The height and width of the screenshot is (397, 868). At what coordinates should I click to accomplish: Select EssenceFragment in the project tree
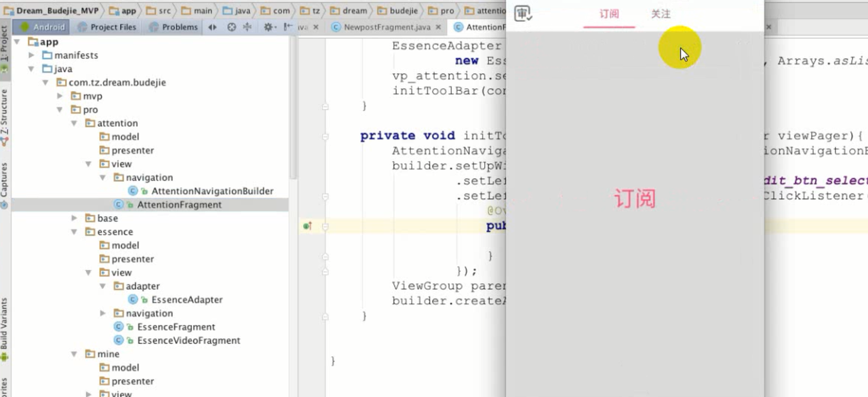(x=176, y=326)
